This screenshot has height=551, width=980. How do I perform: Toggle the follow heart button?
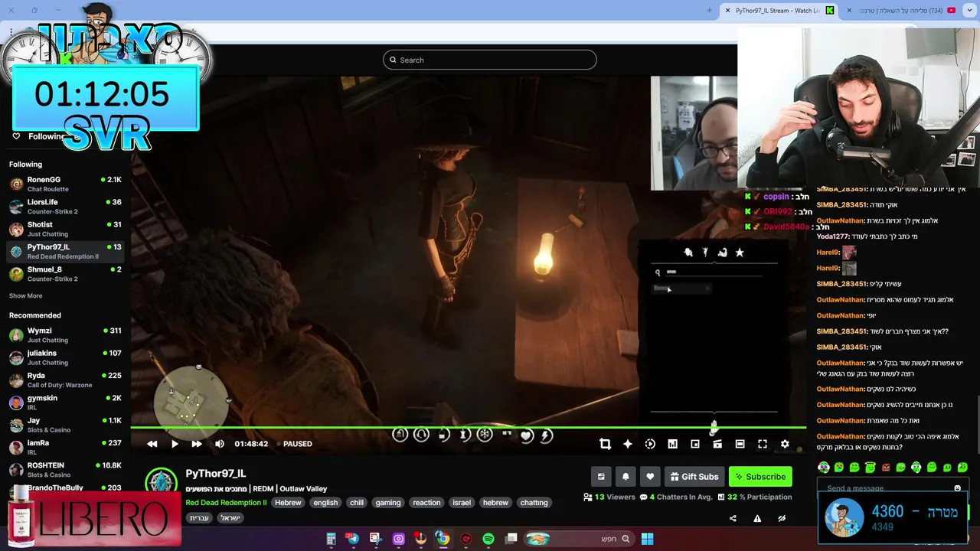pos(650,477)
